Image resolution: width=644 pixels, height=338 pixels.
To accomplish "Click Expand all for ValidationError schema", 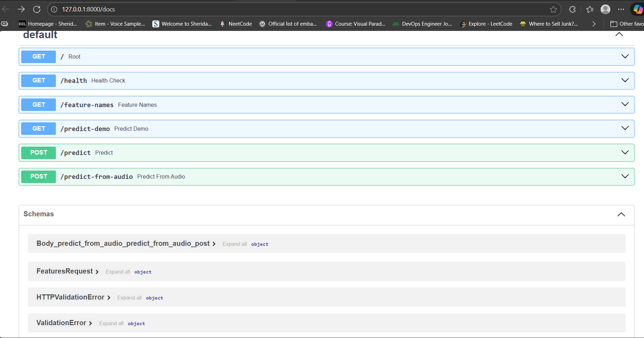I will coord(111,323).
